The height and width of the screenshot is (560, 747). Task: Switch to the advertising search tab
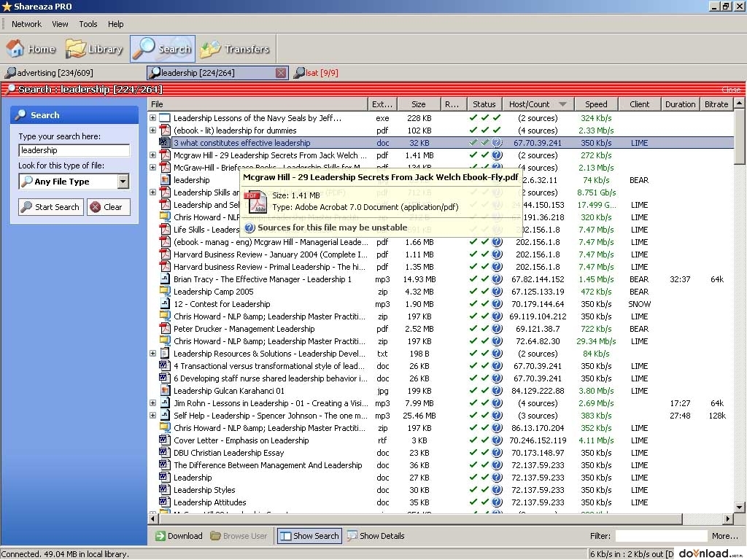[x=50, y=73]
